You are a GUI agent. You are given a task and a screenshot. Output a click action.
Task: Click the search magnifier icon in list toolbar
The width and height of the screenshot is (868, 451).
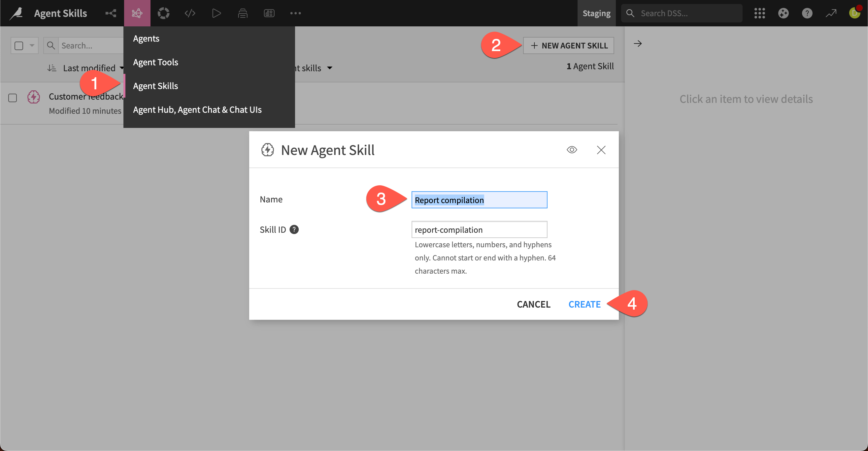click(x=51, y=45)
